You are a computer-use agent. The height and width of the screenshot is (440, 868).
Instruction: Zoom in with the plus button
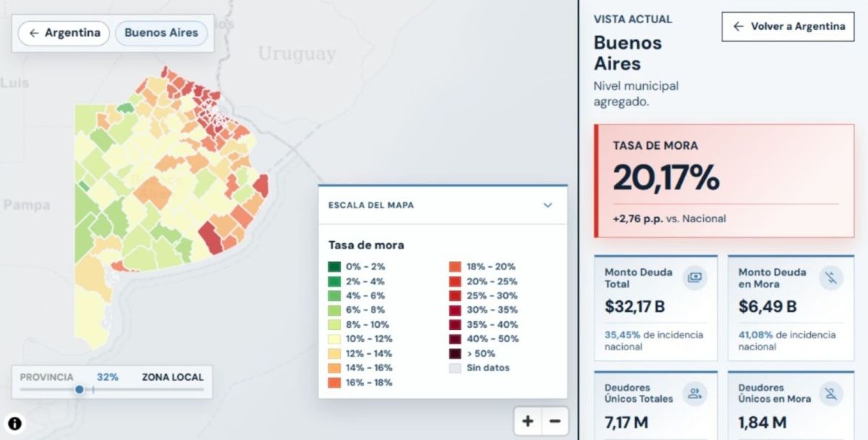528,421
